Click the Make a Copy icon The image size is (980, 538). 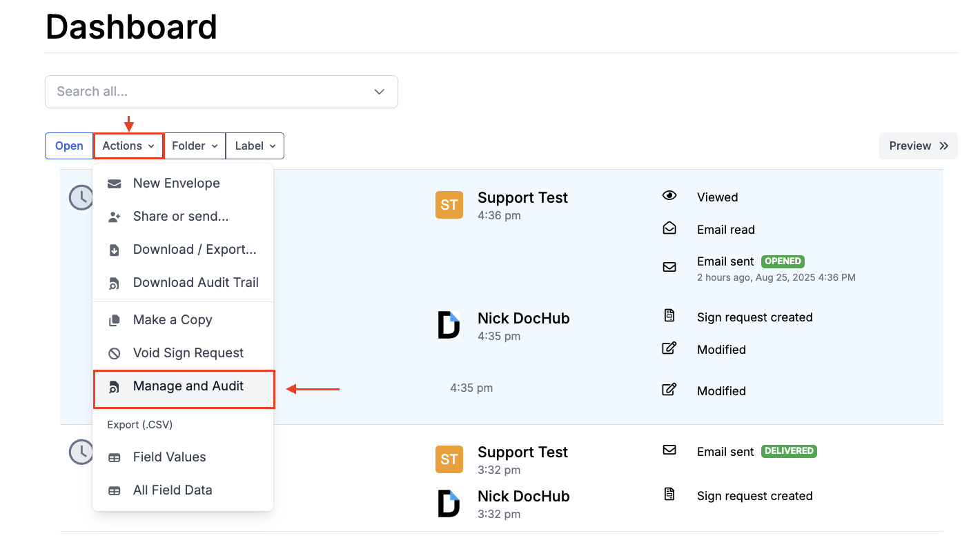pos(115,320)
